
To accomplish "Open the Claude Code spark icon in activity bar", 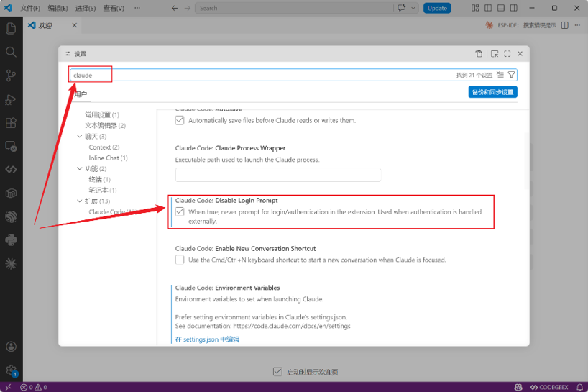I will tap(11, 264).
